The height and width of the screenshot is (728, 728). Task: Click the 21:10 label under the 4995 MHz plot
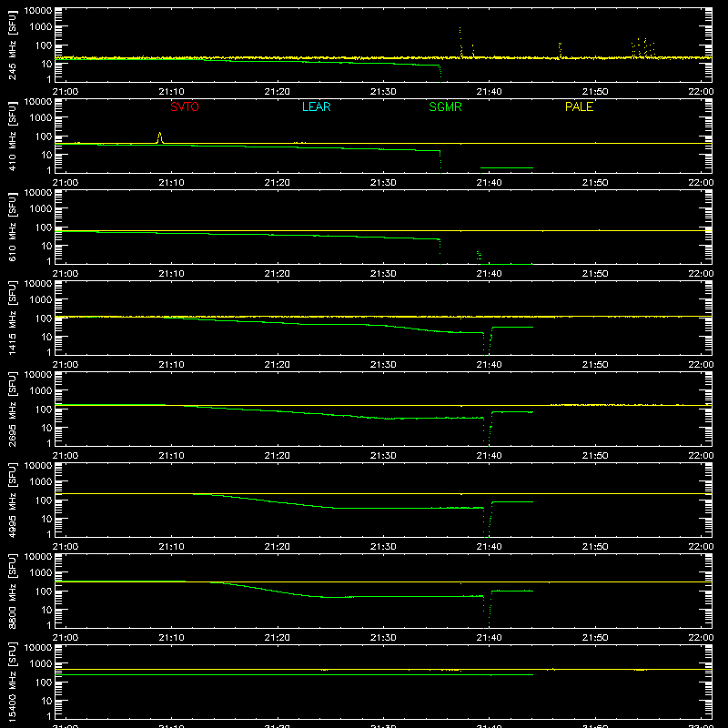click(171, 547)
